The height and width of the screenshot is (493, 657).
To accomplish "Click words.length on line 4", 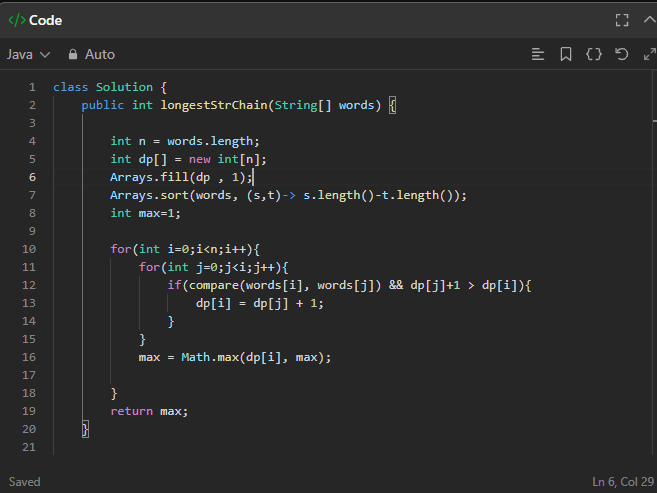I will pos(210,141).
